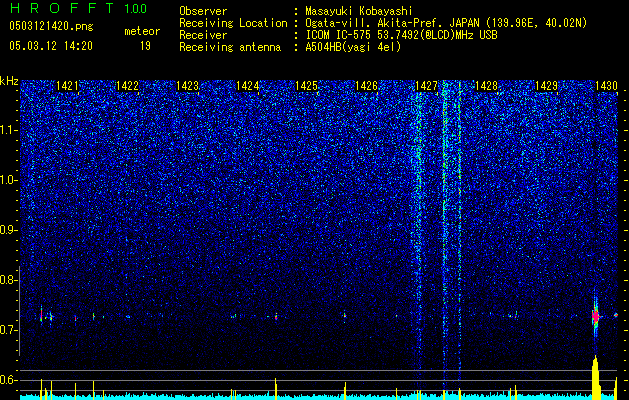Click the 'Receiver' field label
This screenshot has height=400, width=629.
[x=203, y=35]
